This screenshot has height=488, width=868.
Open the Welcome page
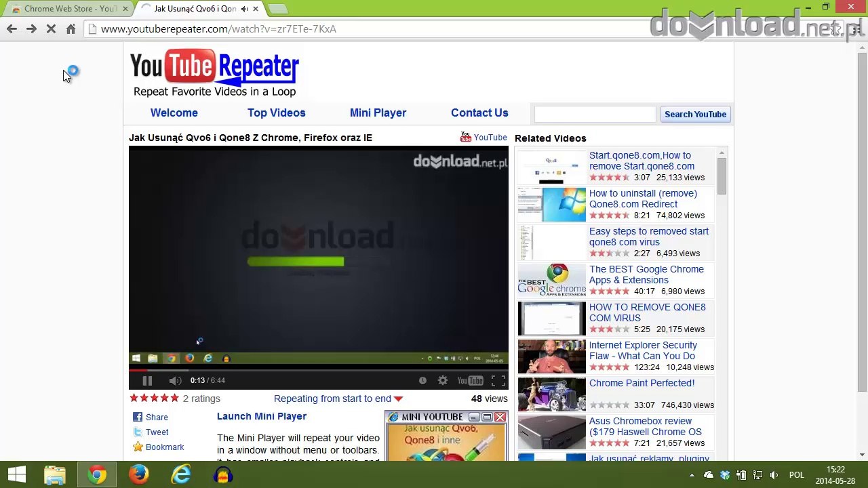[x=174, y=113]
